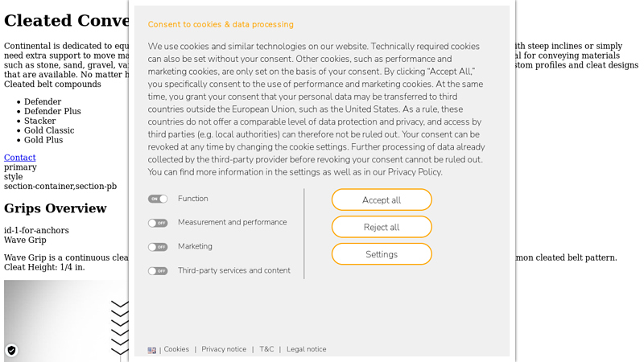Turn on the Marketing cookies toggle
This screenshot has width=644, height=362.
(x=158, y=247)
